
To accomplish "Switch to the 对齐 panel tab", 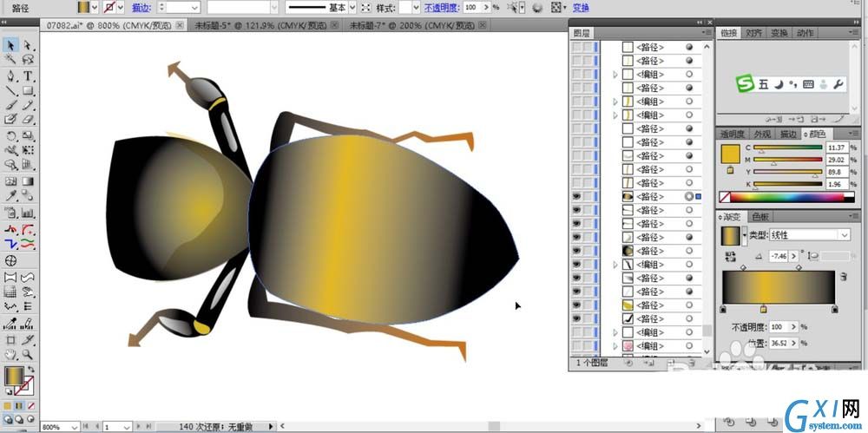I will 754,33.
